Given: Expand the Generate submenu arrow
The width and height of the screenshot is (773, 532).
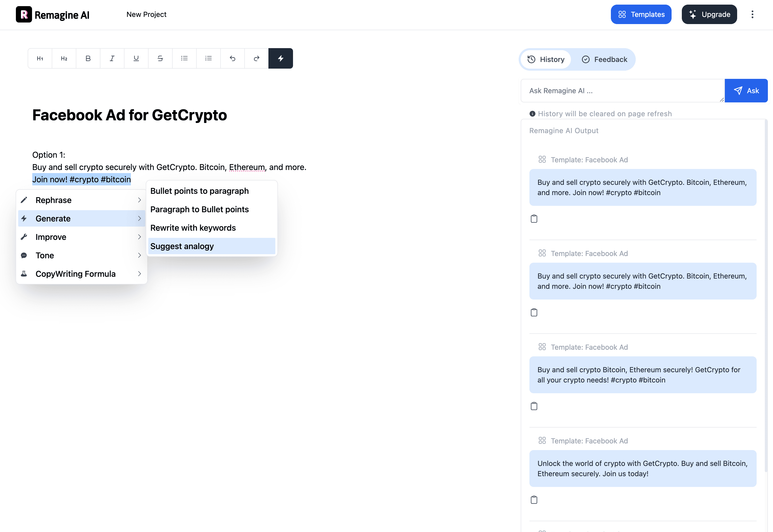Looking at the screenshot, I should tap(139, 218).
